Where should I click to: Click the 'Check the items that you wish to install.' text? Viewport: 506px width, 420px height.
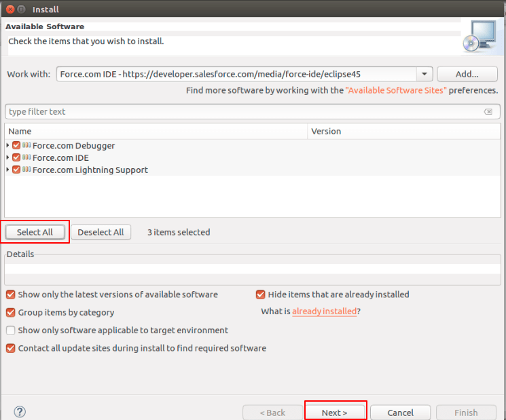click(x=86, y=41)
